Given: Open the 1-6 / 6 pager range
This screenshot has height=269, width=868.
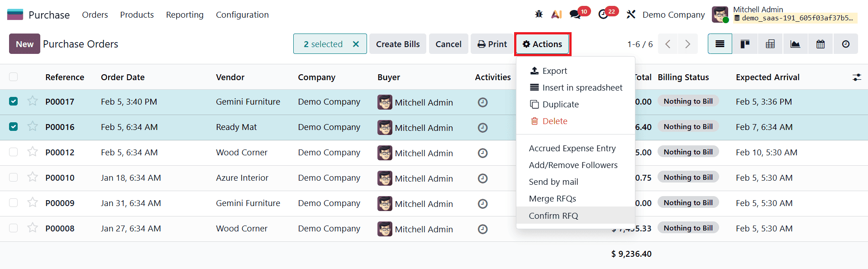Looking at the screenshot, I should pos(640,44).
